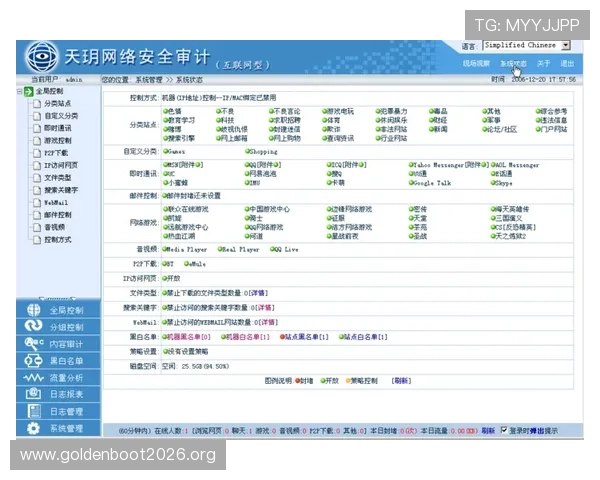Select WebMail in the tree
Viewport: 600px width, 480px height.
tap(56, 202)
